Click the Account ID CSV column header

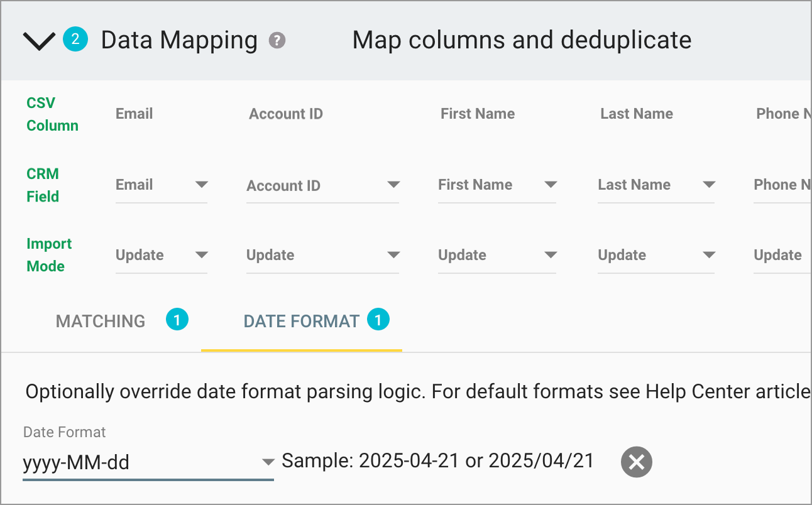286,114
